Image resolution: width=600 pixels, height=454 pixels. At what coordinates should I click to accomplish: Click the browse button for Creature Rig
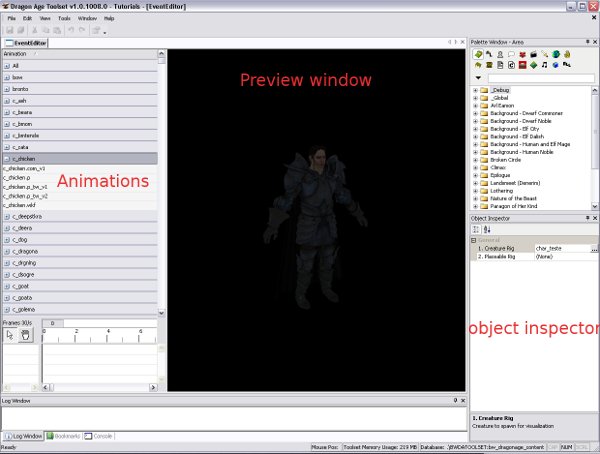595,247
